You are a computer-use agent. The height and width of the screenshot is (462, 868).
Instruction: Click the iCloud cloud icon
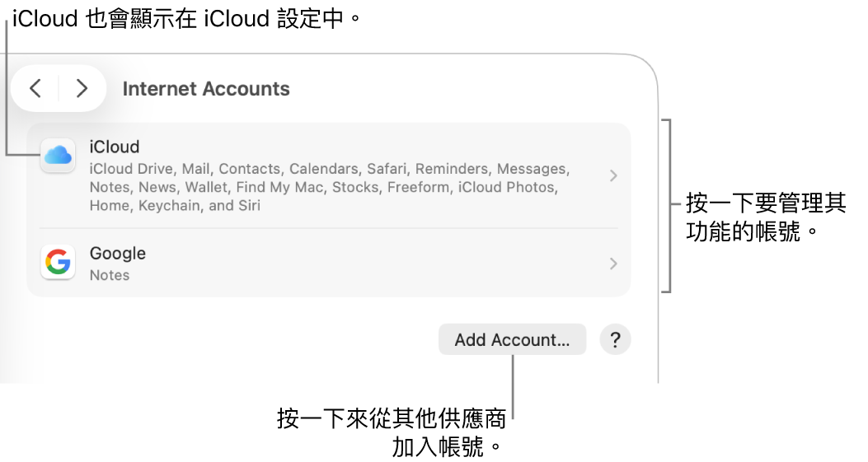58,155
